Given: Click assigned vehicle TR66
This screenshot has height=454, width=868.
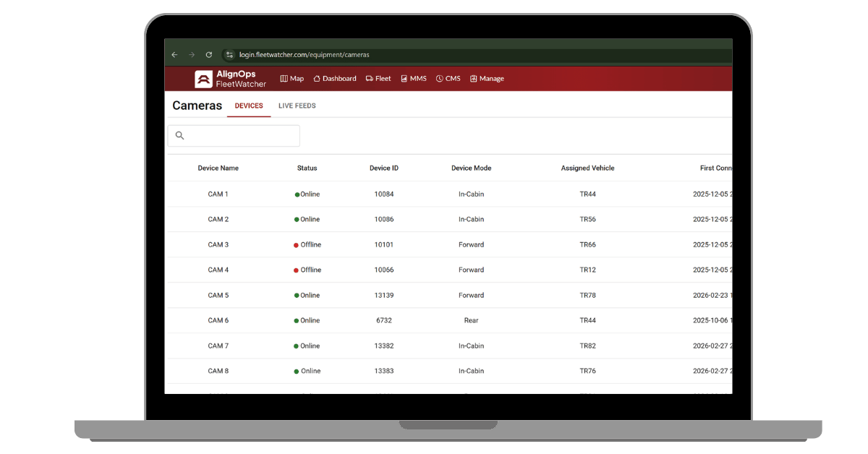Looking at the screenshot, I should tap(588, 245).
